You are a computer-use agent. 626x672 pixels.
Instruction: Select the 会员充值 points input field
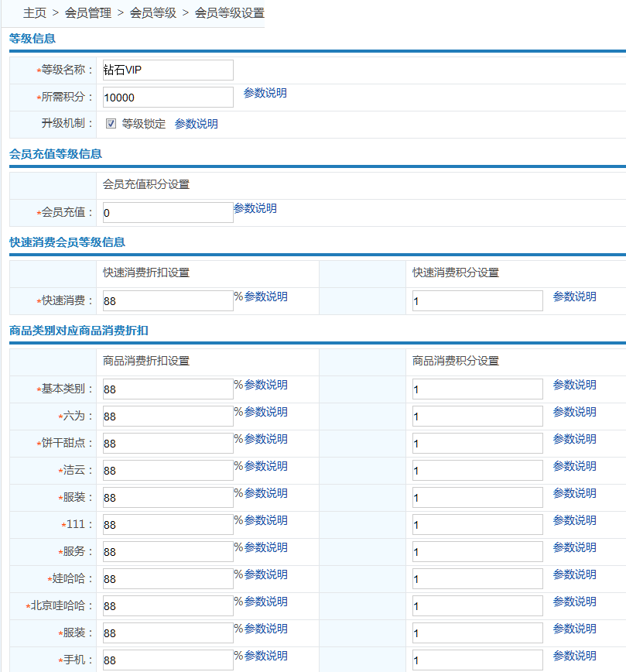tap(167, 212)
